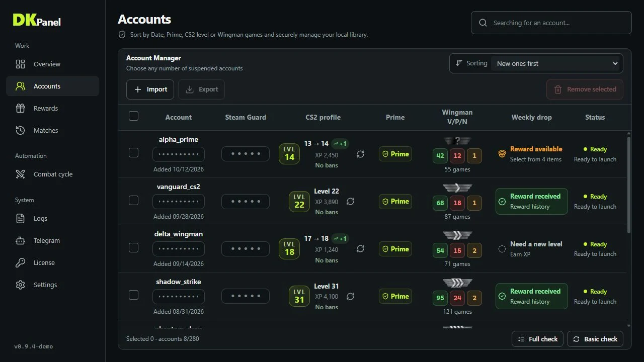Click the Import button
The height and width of the screenshot is (362, 644).
coord(150,89)
